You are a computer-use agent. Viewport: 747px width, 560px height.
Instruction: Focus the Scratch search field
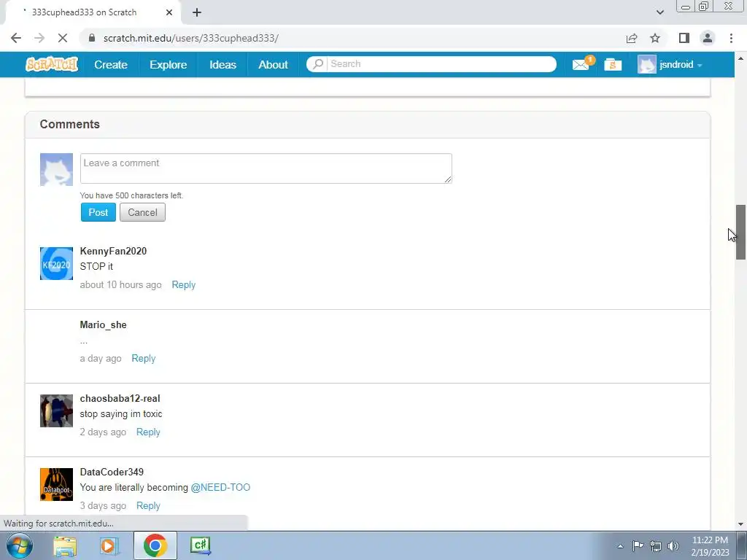(441, 64)
